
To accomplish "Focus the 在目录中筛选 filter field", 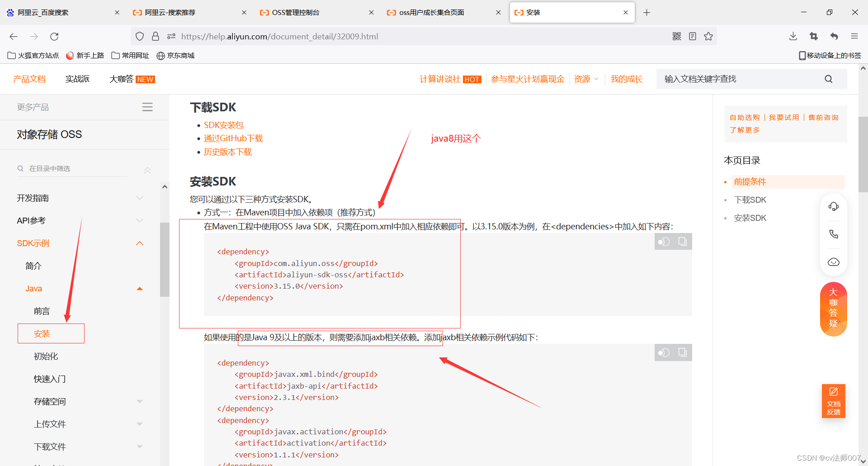I will point(72,169).
